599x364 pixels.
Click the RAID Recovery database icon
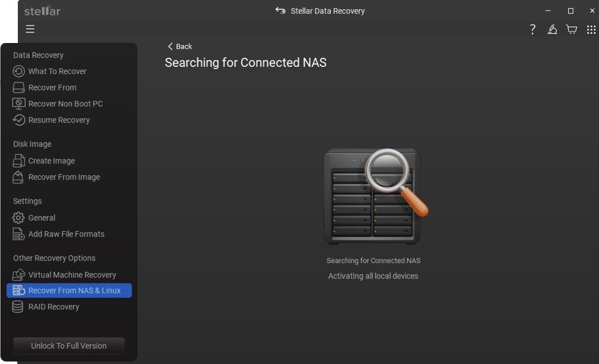[x=18, y=307]
